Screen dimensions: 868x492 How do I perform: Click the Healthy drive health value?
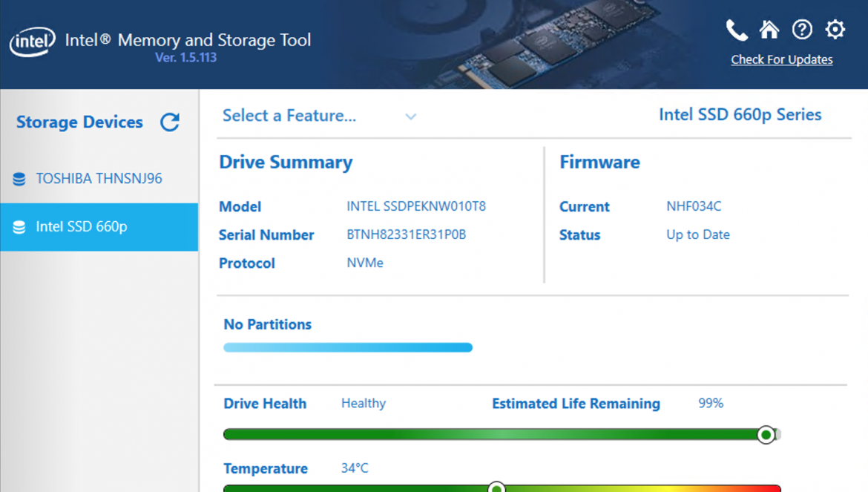click(x=363, y=404)
